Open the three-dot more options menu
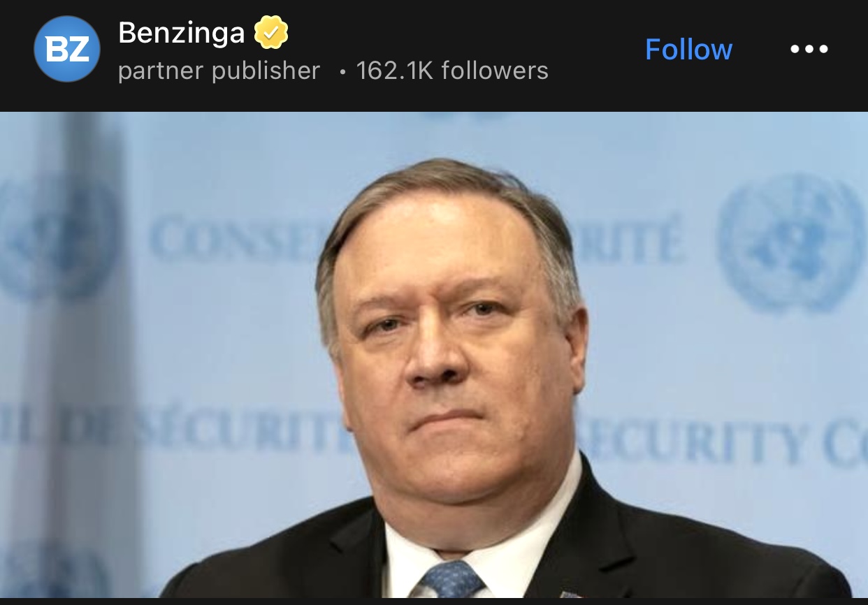The image size is (868, 605). [809, 49]
